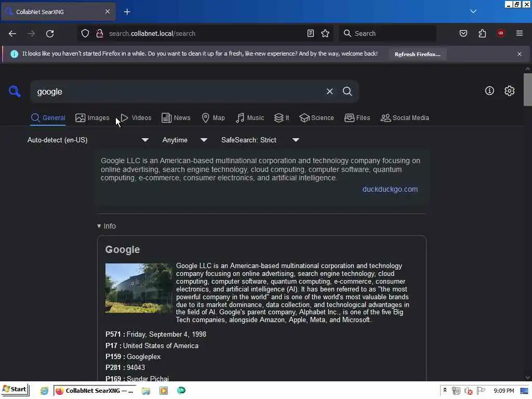This screenshot has width=532, height=399.
Task: Click the page vertical scrollbar thumb
Action: pyautogui.click(x=528, y=89)
